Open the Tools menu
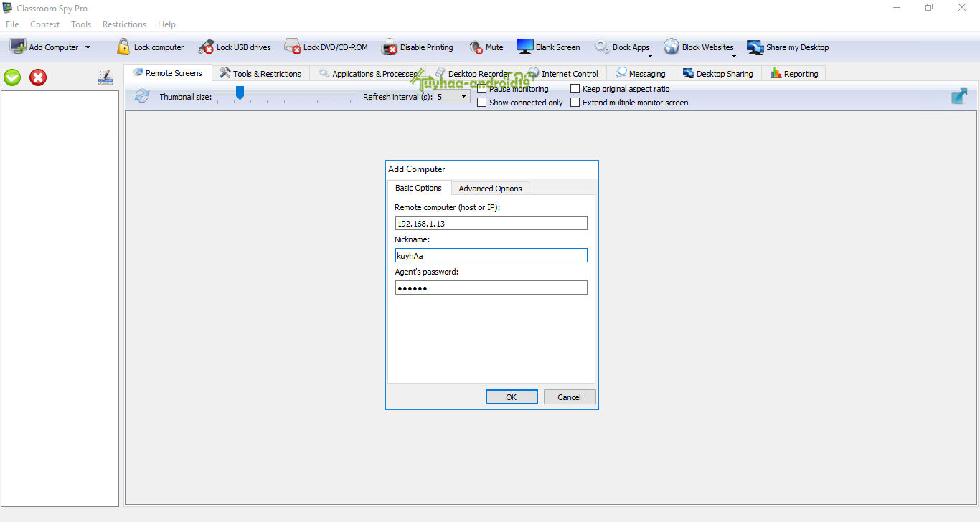This screenshot has width=980, height=522. click(81, 24)
